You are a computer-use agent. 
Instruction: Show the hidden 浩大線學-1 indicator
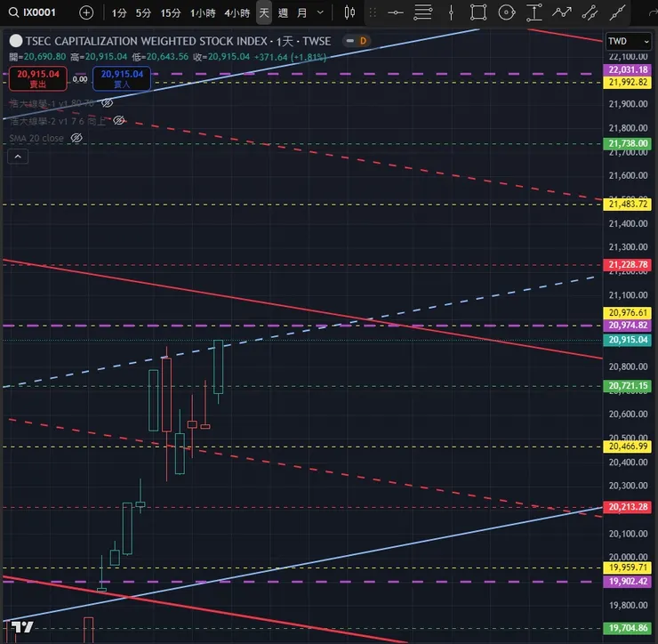click(x=108, y=103)
